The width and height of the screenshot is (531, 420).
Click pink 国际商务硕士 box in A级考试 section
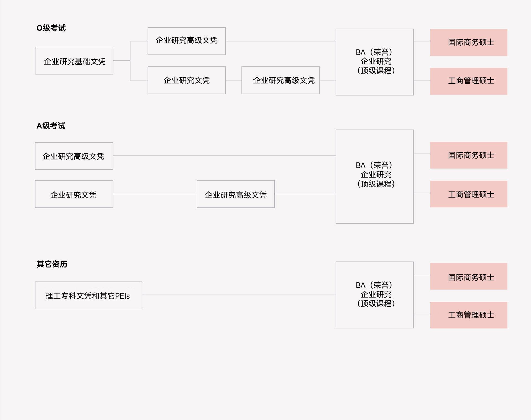tap(469, 155)
